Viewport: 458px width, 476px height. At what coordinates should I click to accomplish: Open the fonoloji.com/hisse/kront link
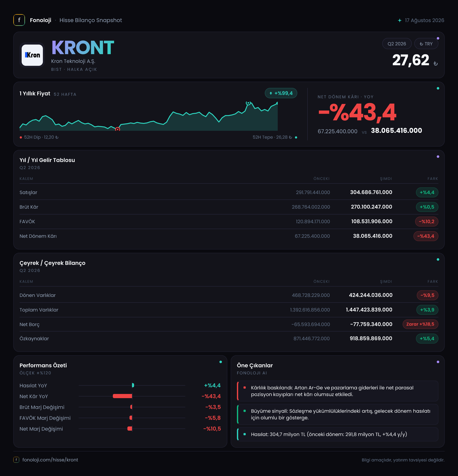(50, 460)
